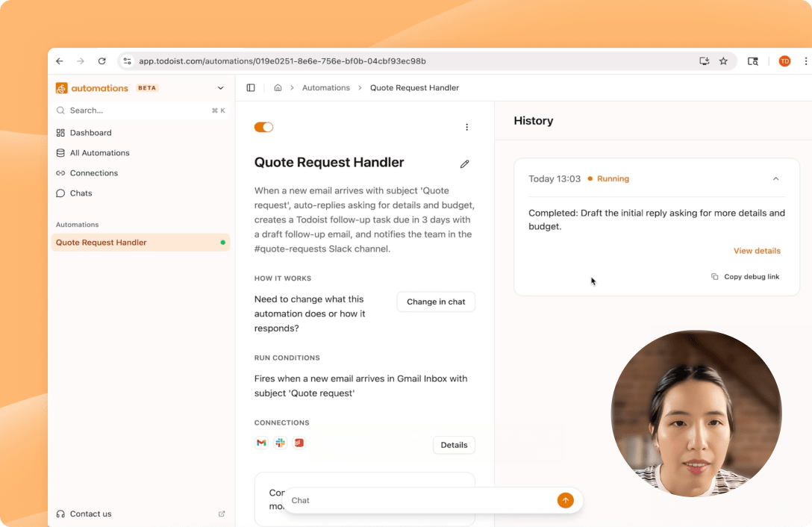Click the Quote Request Handler breadcrumb
The width and height of the screenshot is (812, 527).
[414, 88]
